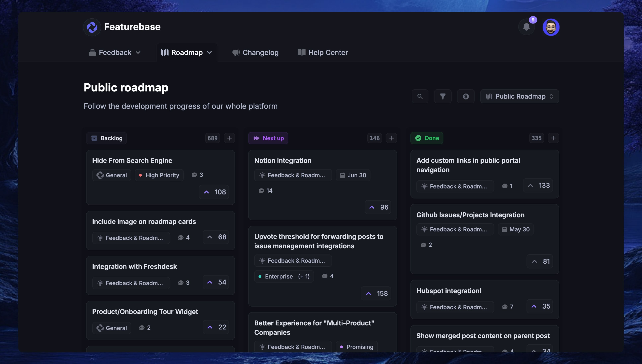Image resolution: width=642 pixels, height=364 pixels.
Task: Click the dollar sign revenue icon
Action: tap(466, 96)
